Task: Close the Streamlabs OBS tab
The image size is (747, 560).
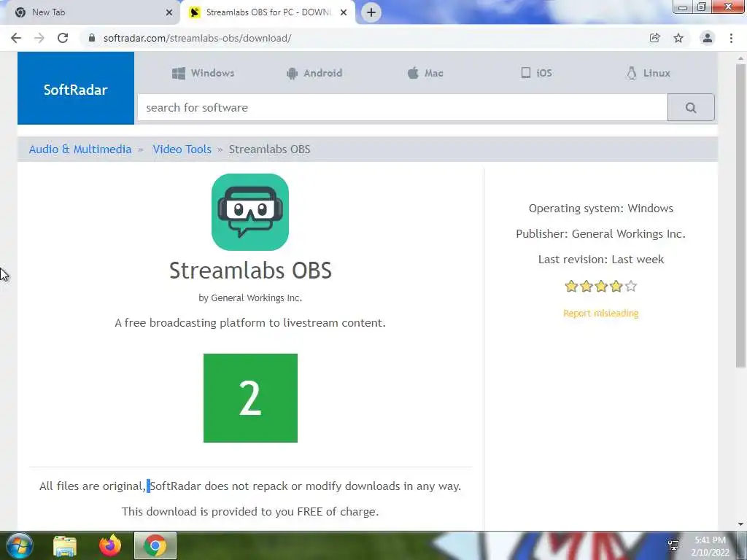Action: [344, 12]
